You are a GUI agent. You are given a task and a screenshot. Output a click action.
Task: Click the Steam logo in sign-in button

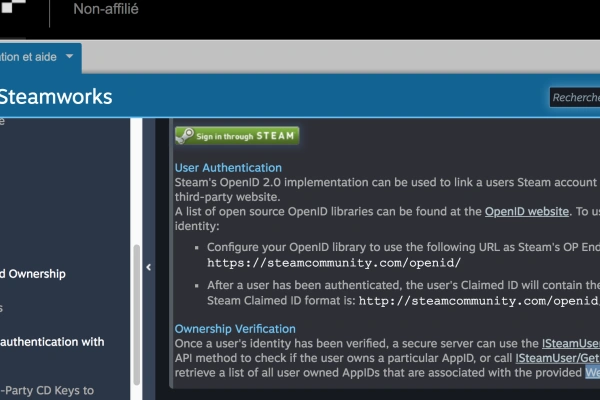(186, 136)
